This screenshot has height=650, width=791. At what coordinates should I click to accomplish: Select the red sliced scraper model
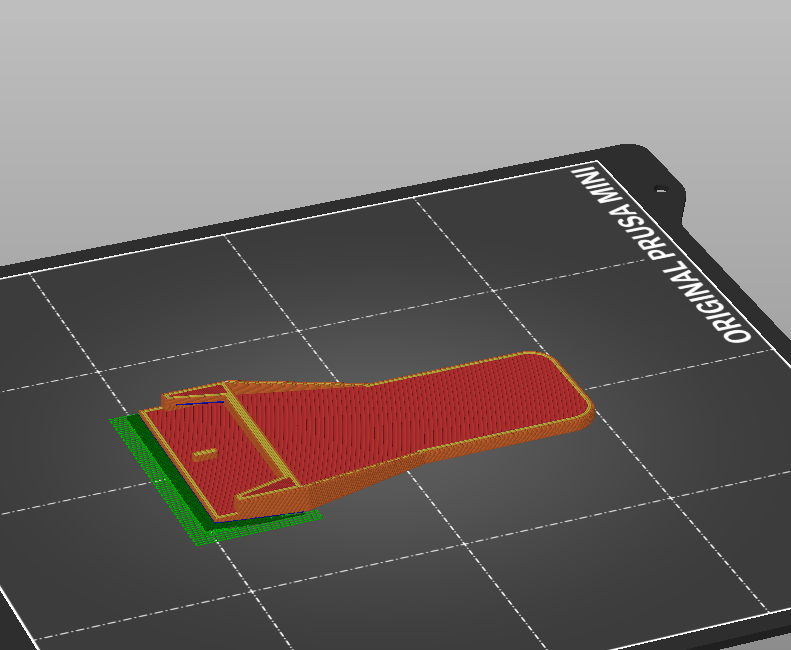[x=366, y=435]
